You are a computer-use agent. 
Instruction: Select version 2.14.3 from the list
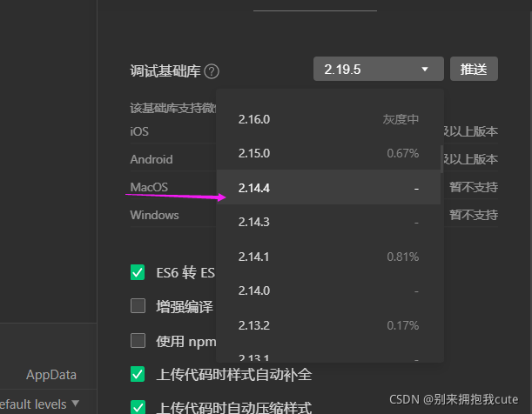pyautogui.click(x=328, y=222)
